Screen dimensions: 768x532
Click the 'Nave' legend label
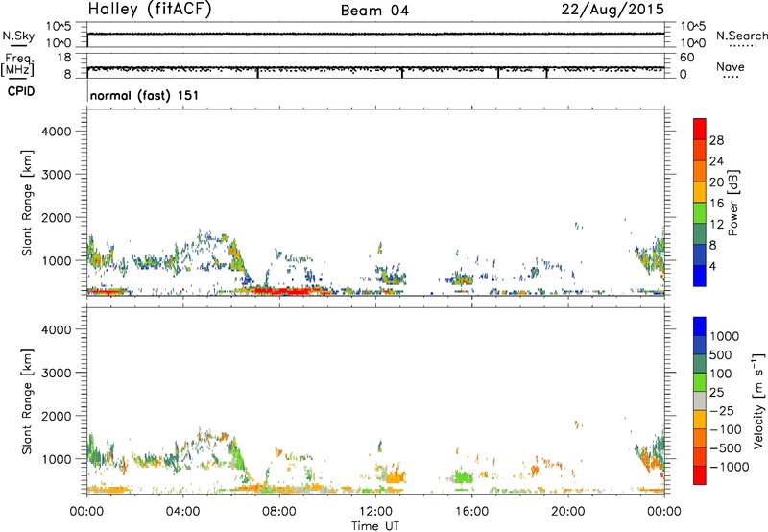tap(731, 66)
